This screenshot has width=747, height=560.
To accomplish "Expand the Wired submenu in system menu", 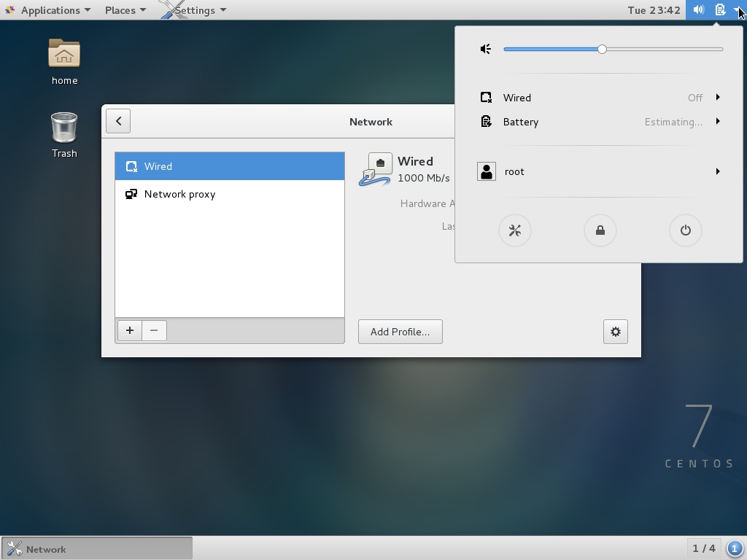I will (x=600, y=98).
